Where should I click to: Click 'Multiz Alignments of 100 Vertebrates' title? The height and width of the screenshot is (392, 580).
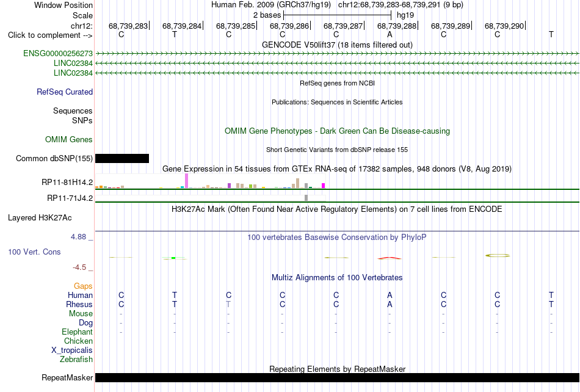point(338,278)
